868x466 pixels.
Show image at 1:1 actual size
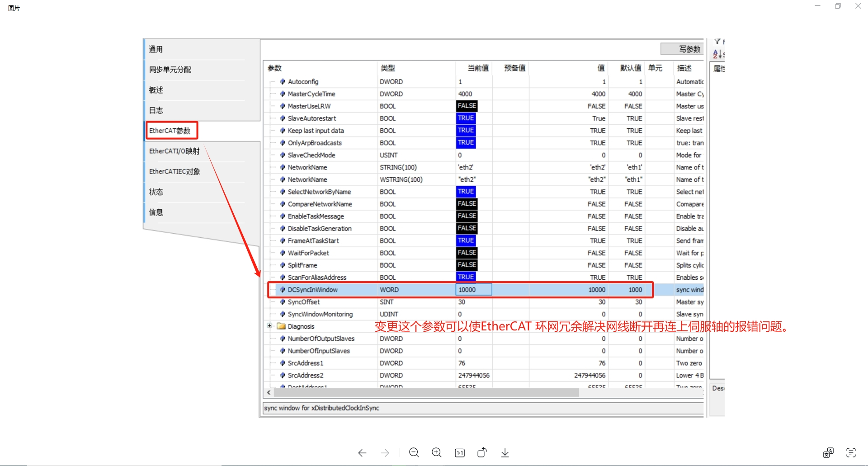pyautogui.click(x=460, y=453)
